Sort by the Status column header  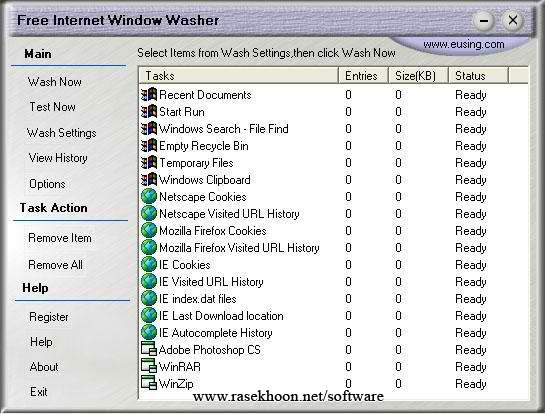point(478,75)
